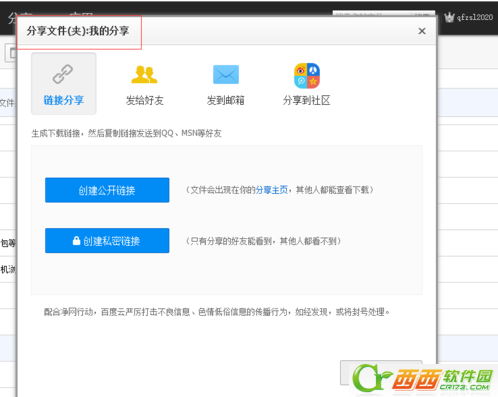Click the partially hidden toolbar button behind dialog
Screen dimensions: 498x397
pos(11,53)
